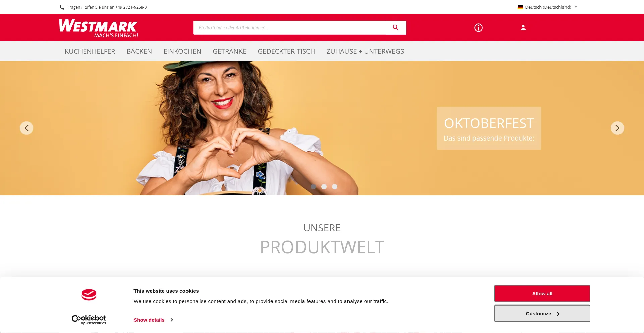
Task: Click the Westmark logo
Action: click(x=98, y=28)
